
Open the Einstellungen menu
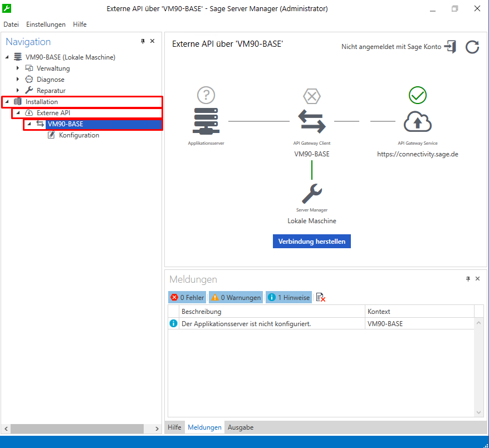[46, 24]
